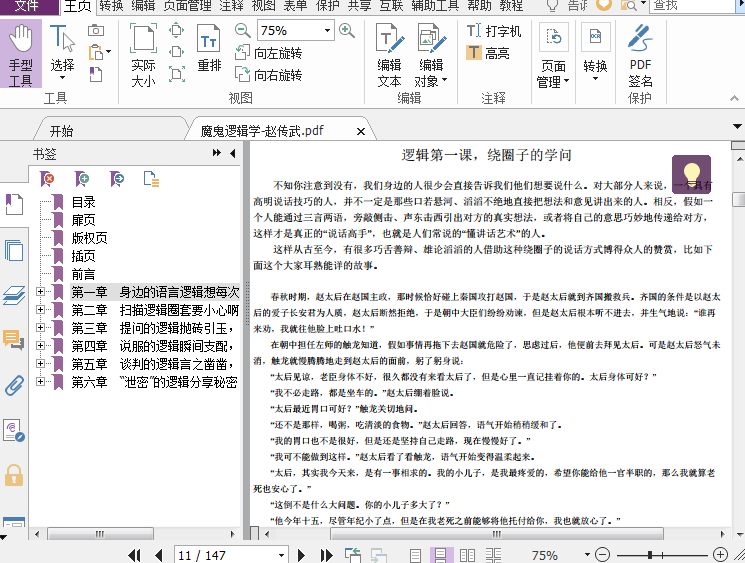
Task: Select the Hand tool (手型工具)
Action: click(21, 55)
